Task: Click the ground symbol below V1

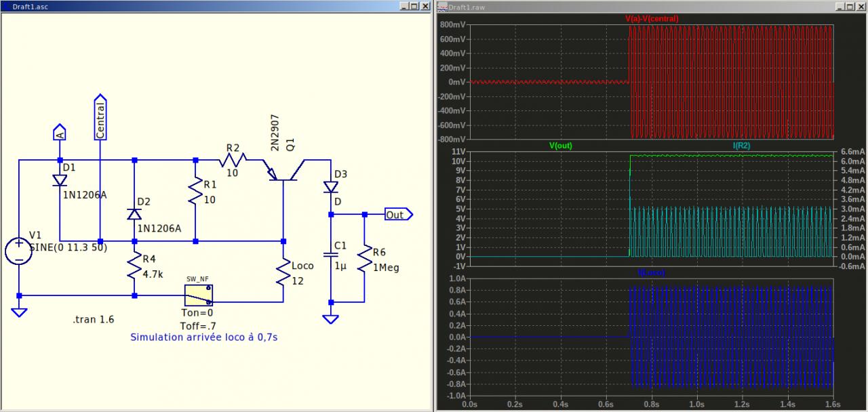Action: click(x=19, y=312)
